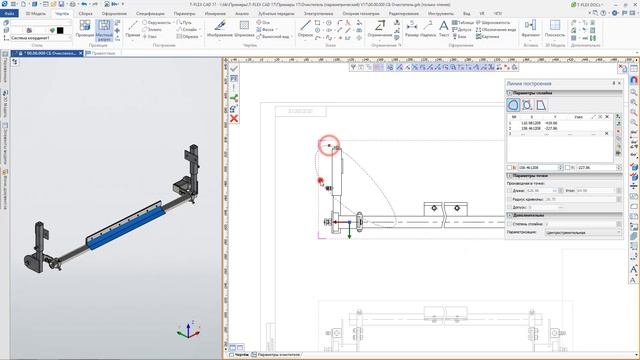Viewport: 640px width, 360px height.
Task: Click the Таблица tool
Action: tap(463, 23)
